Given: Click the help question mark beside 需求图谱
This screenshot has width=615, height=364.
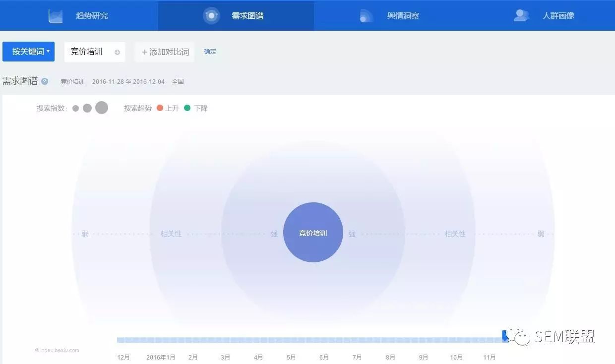Looking at the screenshot, I should pos(45,81).
